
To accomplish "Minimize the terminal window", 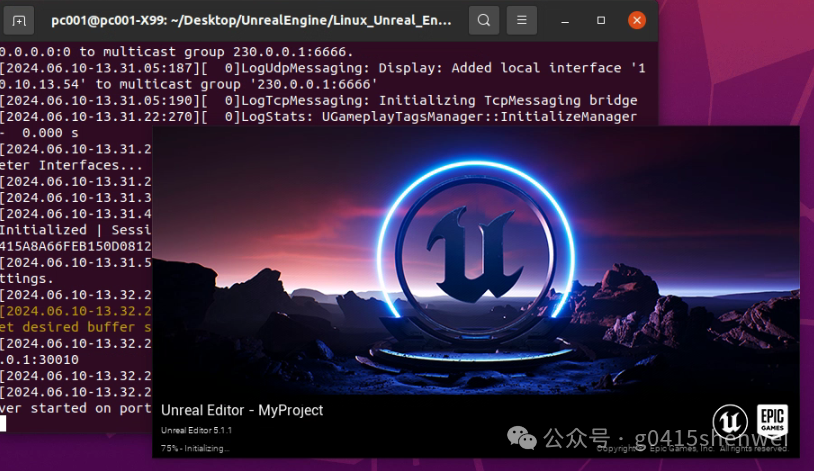I will (x=565, y=21).
